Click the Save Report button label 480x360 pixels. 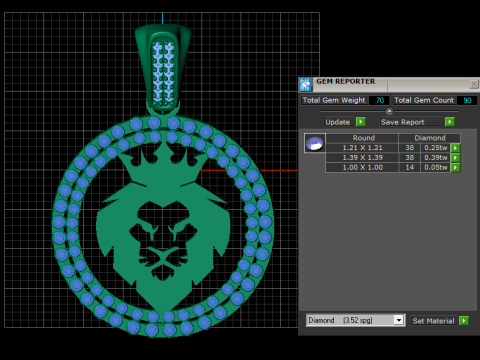point(411,122)
